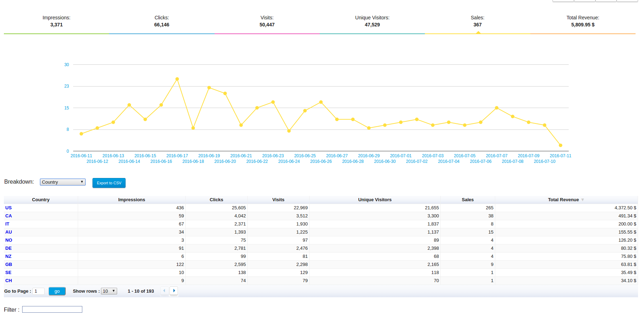Select the Total Revenue metric tab
This screenshot has width=644, height=318.
(x=583, y=21)
